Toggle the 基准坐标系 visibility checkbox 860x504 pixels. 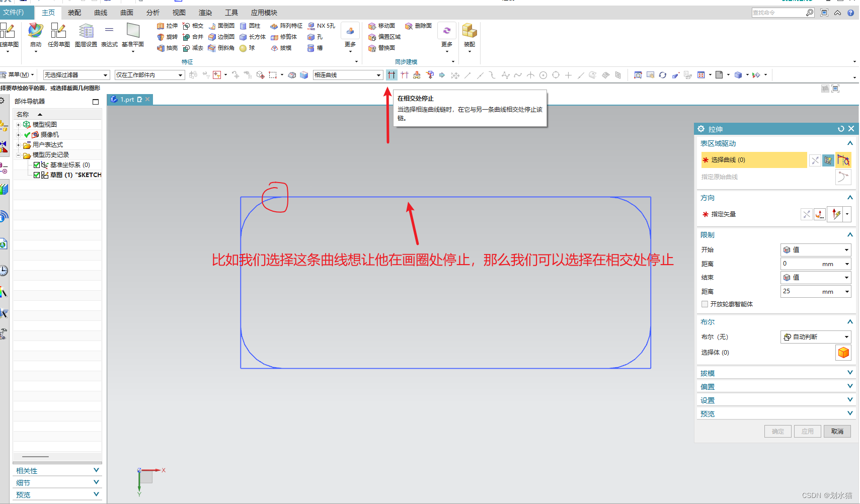[x=36, y=164]
